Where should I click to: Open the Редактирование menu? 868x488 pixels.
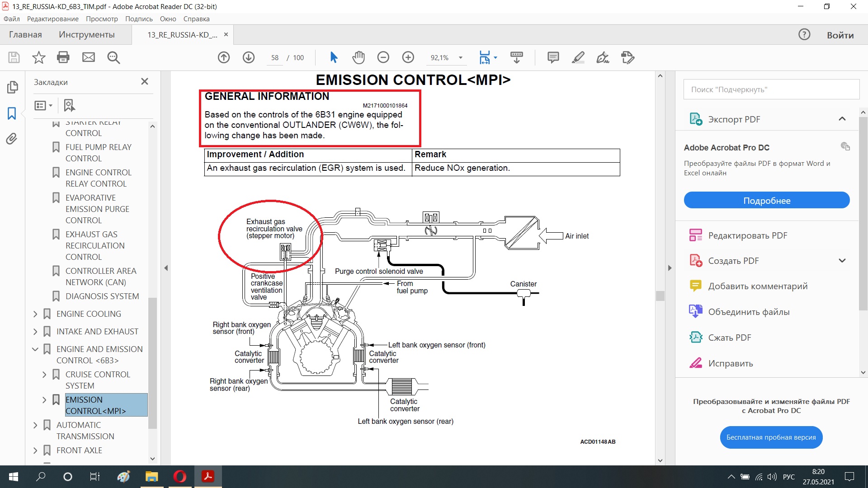pos(52,19)
